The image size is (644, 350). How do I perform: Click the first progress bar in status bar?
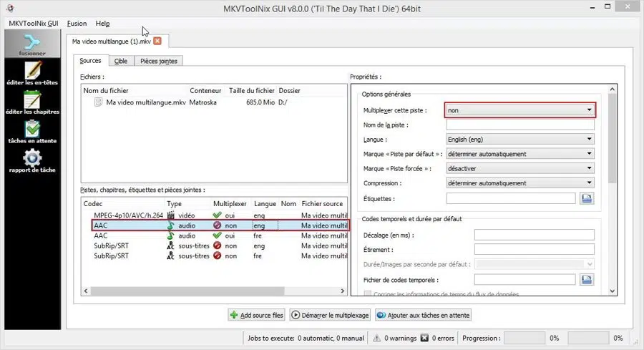coord(524,338)
